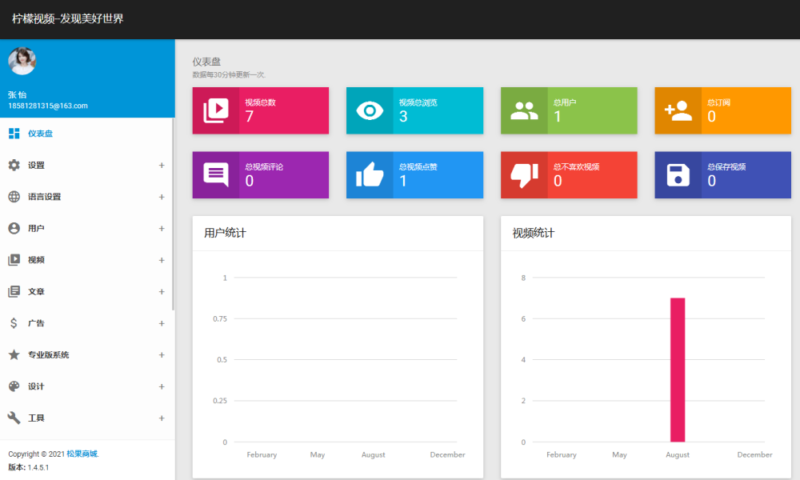The height and width of the screenshot is (480, 800).
Task: Open the 视频 sidebar menu item
Action: pyautogui.click(x=36, y=260)
